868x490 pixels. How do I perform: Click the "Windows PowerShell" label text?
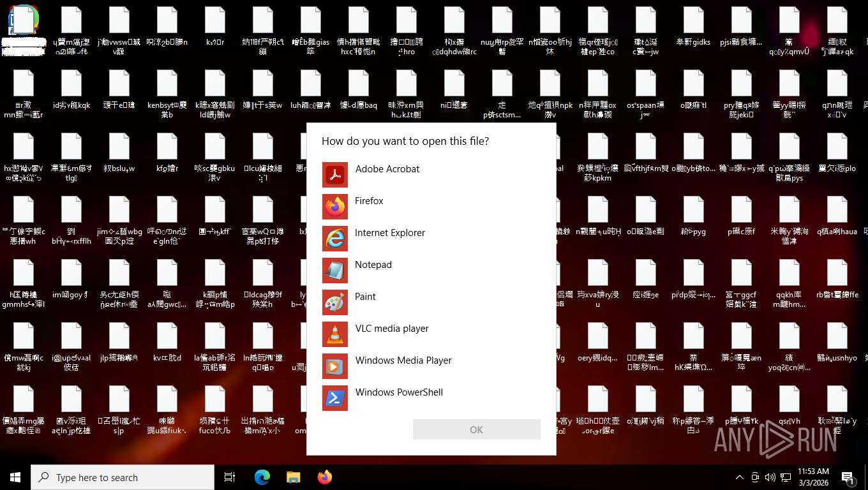(x=399, y=392)
